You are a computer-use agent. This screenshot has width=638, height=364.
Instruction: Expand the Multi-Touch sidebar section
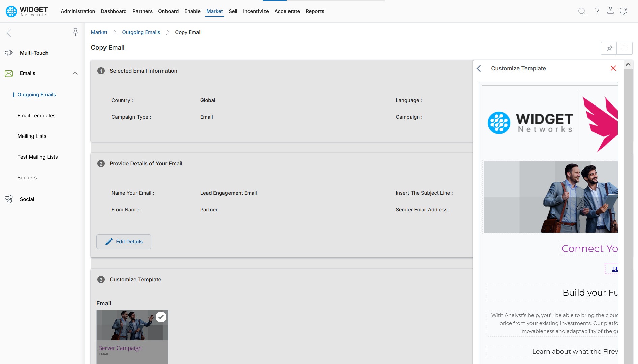click(x=34, y=53)
